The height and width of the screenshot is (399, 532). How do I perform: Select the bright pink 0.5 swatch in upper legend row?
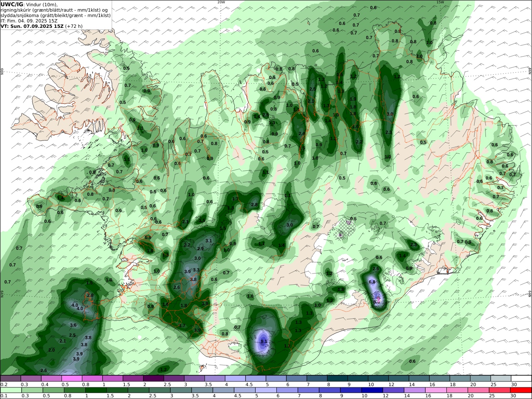tap(71, 379)
